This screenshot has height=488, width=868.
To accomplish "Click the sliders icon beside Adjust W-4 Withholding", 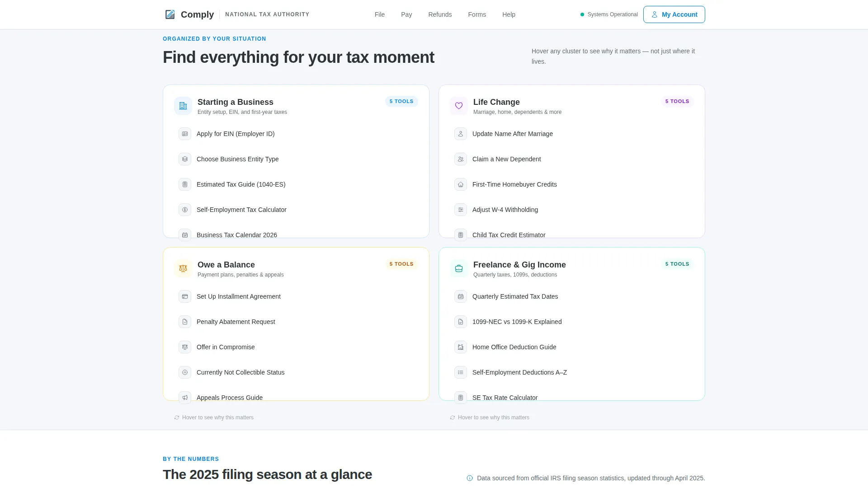I will click(x=461, y=210).
